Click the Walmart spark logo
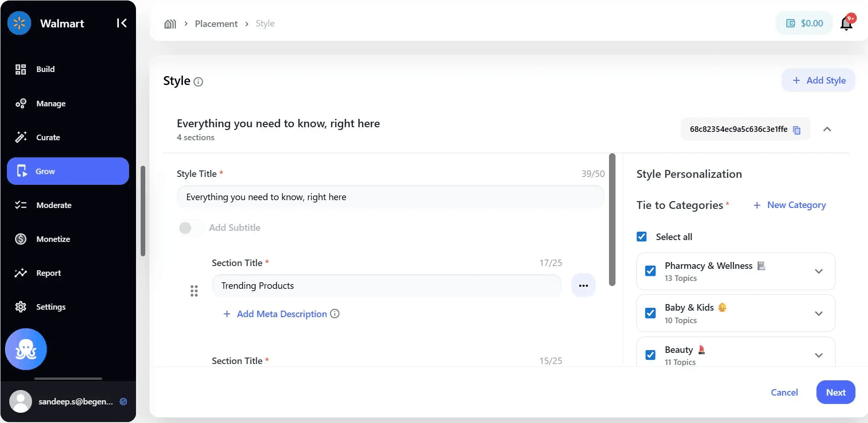The height and width of the screenshot is (423, 868). point(19,23)
